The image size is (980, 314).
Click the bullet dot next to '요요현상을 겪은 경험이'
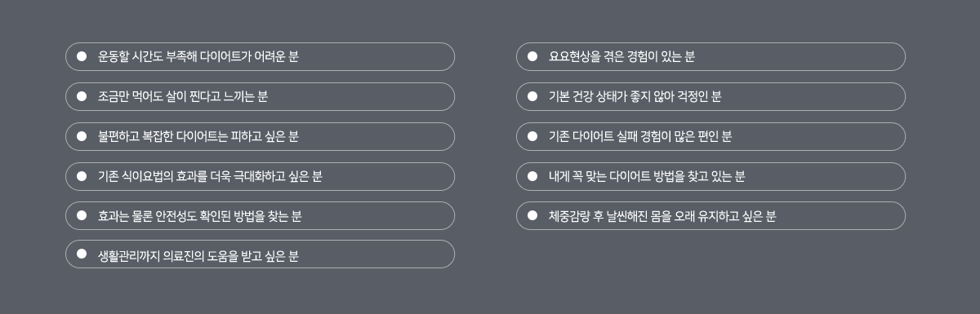pos(532,56)
